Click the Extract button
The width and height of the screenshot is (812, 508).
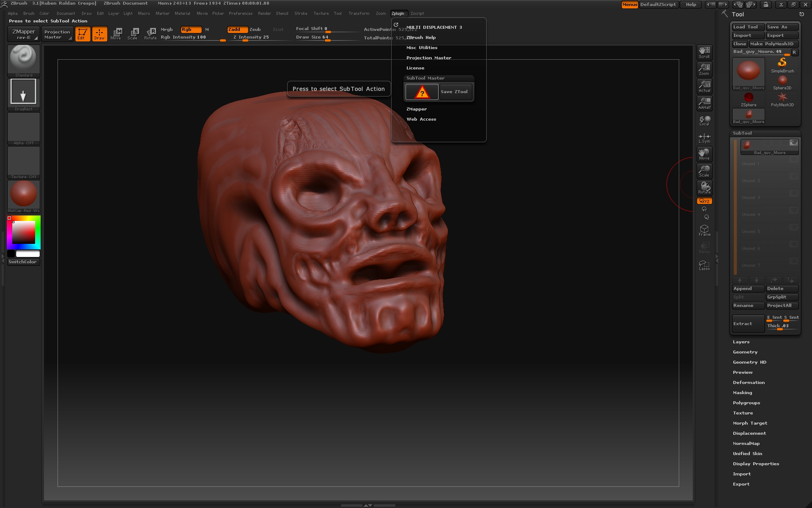(749, 324)
